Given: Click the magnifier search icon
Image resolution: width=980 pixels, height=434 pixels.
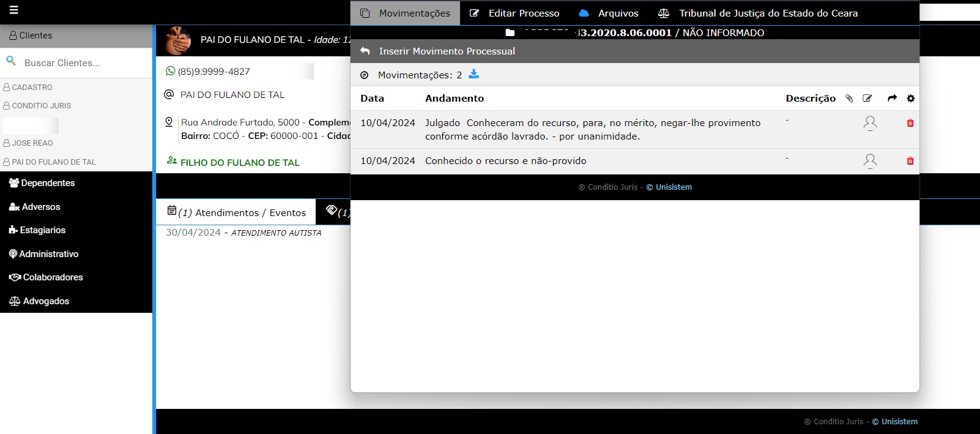Looking at the screenshot, I should click(10, 61).
